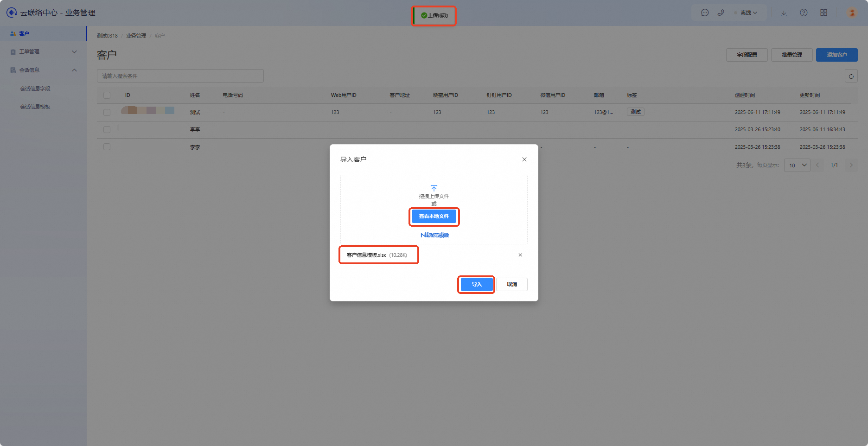Click the 更新时间 column header
Screen dimensions: 868x446
(810, 95)
